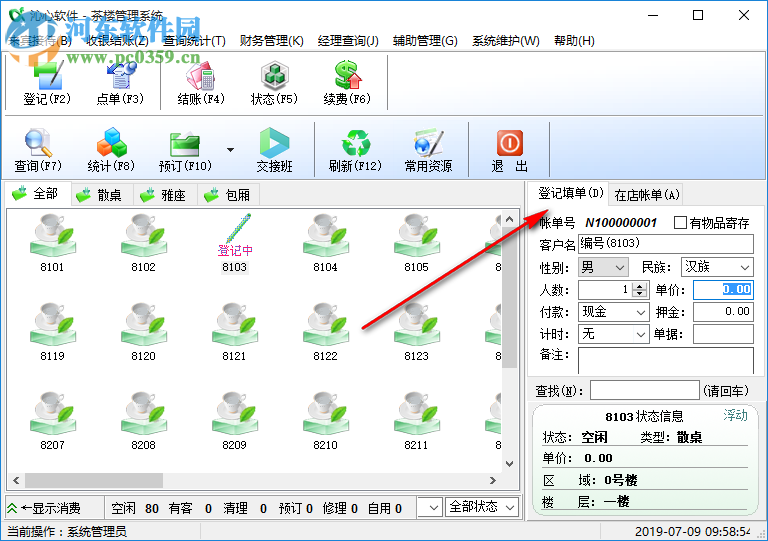This screenshot has width=768, height=541.
Task: Open the 交接班 shift handover tool
Action: coord(274,150)
